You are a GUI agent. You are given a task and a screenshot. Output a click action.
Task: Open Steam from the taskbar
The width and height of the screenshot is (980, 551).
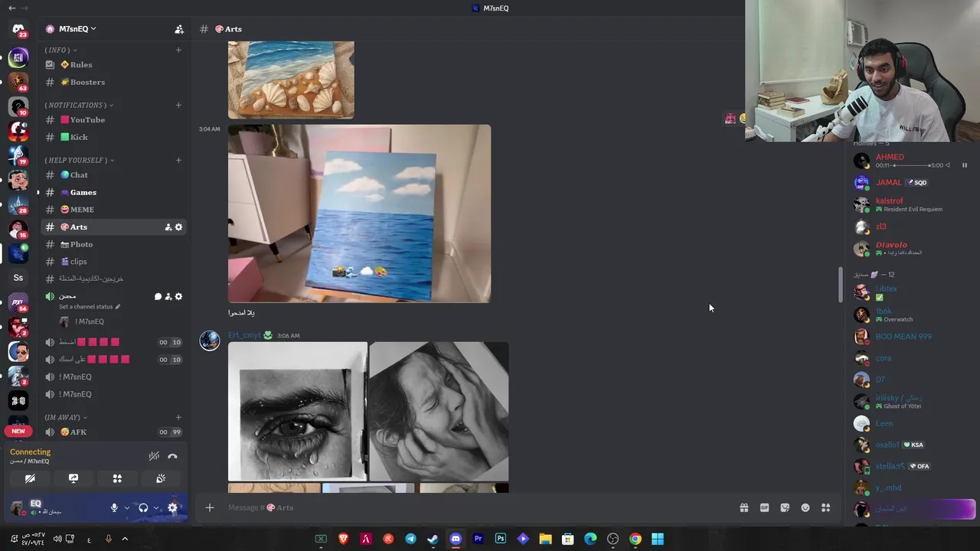(433, 539)
